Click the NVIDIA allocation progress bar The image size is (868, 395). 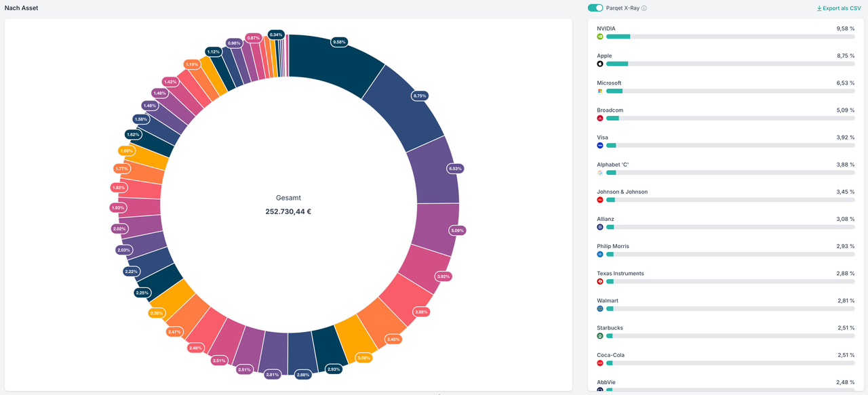pos(730,37)
